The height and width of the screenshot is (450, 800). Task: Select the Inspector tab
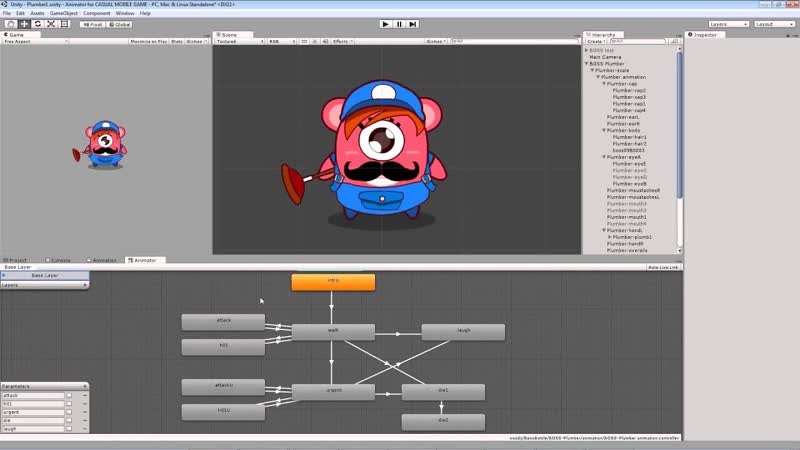tap(703, 35)
